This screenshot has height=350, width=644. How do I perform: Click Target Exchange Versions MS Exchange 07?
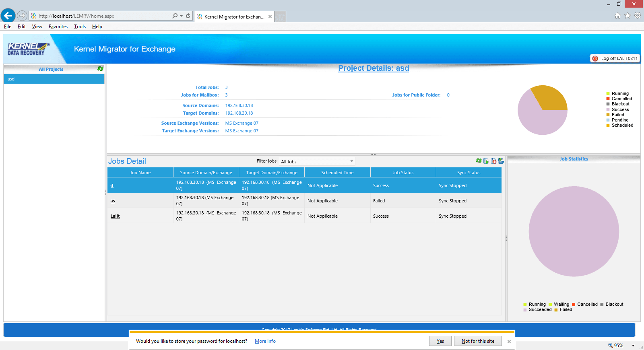[242, 131]
